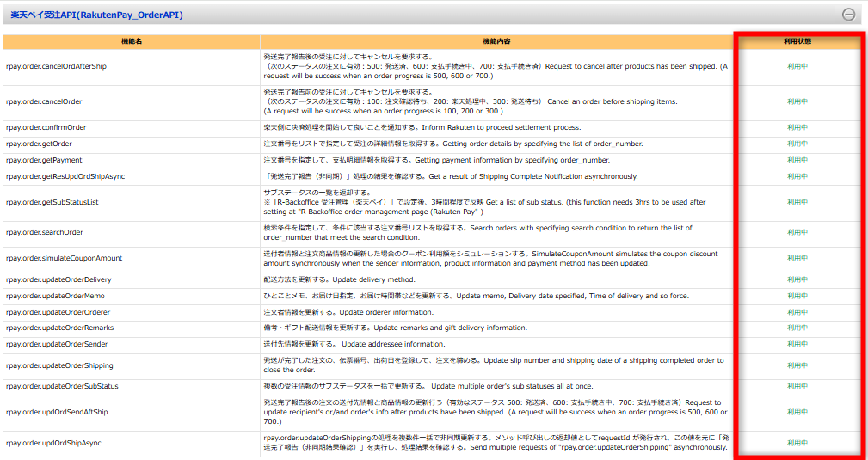
Task: Select rpay.order.getPayment function name
Action: coord(44,160)
